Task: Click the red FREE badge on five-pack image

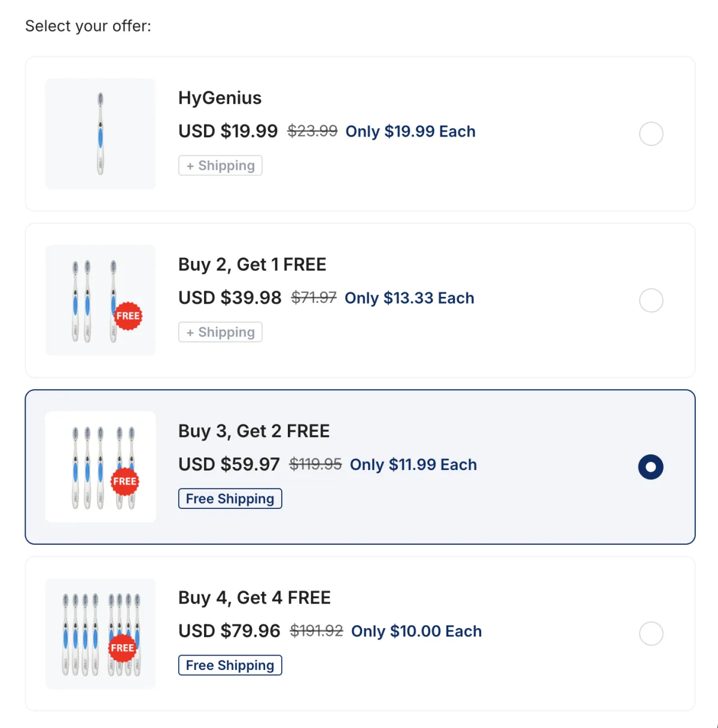Action: click(x=125, y=481)
